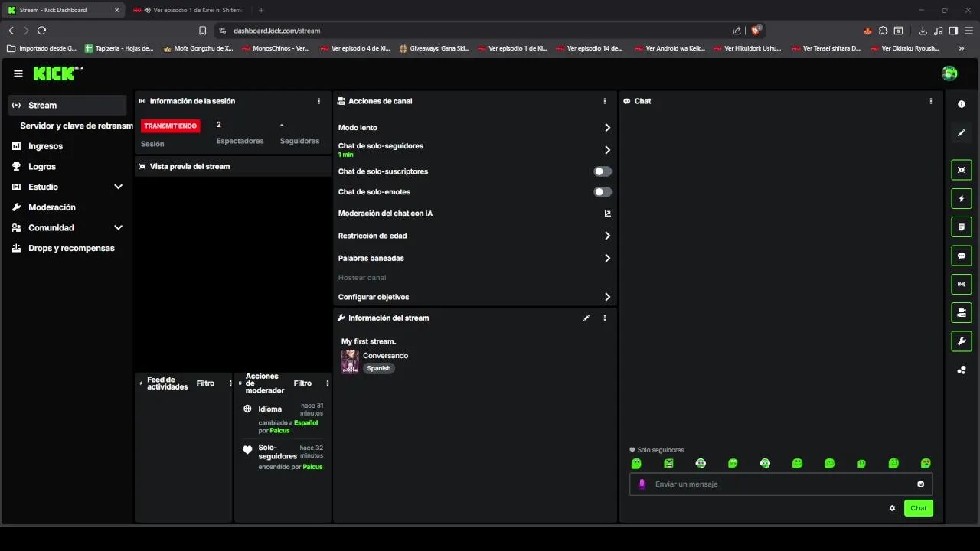The width and height of the screenshot is (980, 551).
Task: Toggle Chat de solo-emotes switch
Action: [603, 192]
